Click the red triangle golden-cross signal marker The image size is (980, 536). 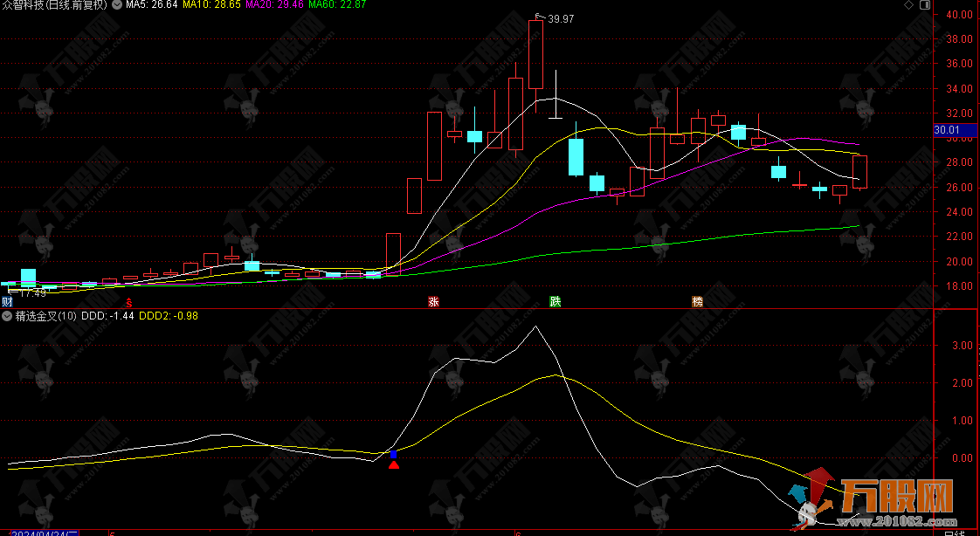tap(394, 464)
